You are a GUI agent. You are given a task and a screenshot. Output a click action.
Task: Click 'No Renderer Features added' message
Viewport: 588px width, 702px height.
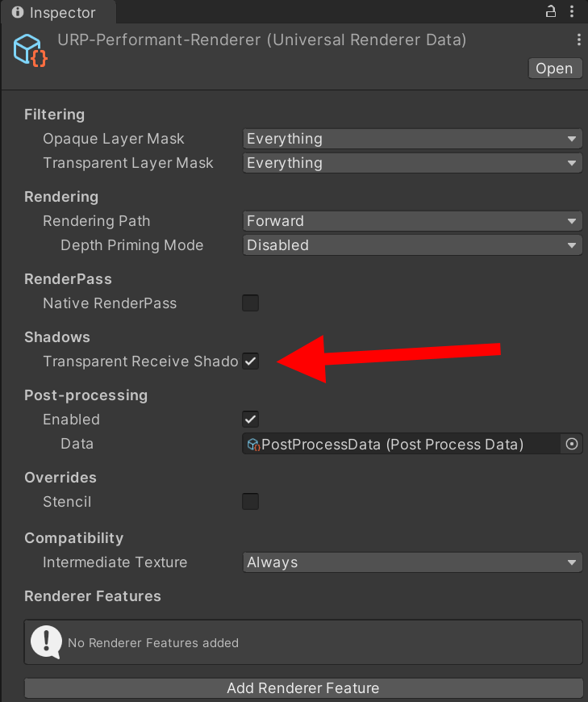[x=153, y=643]
